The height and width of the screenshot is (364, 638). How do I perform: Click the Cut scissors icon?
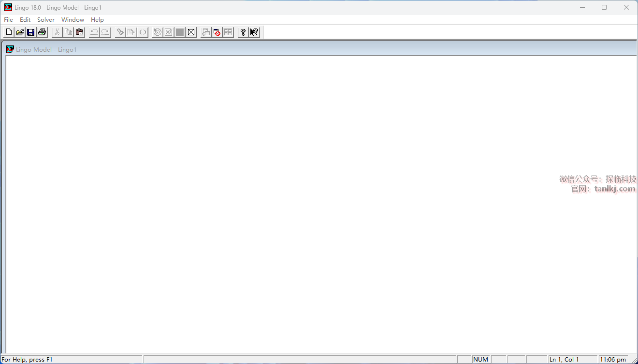tap(57, 32)
